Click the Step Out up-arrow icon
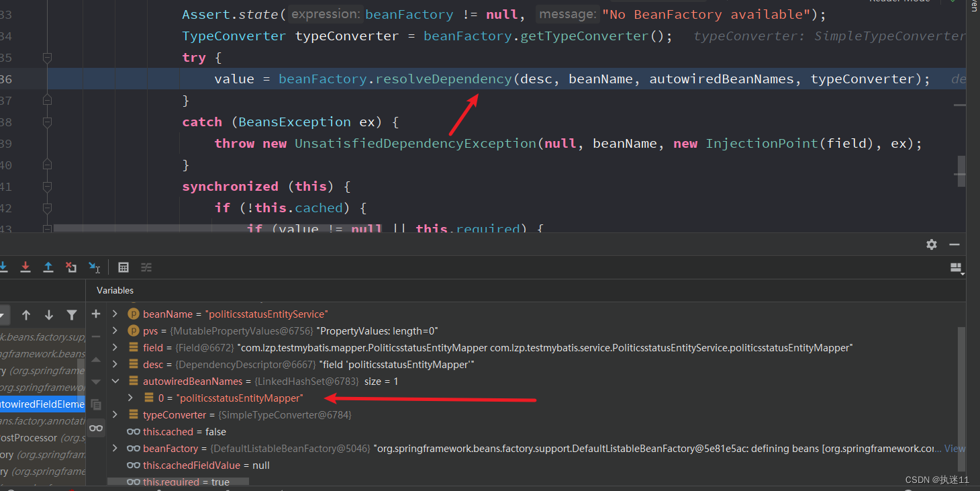The width and height of the screenshot is (980, 491). click(x=48, y=267)
